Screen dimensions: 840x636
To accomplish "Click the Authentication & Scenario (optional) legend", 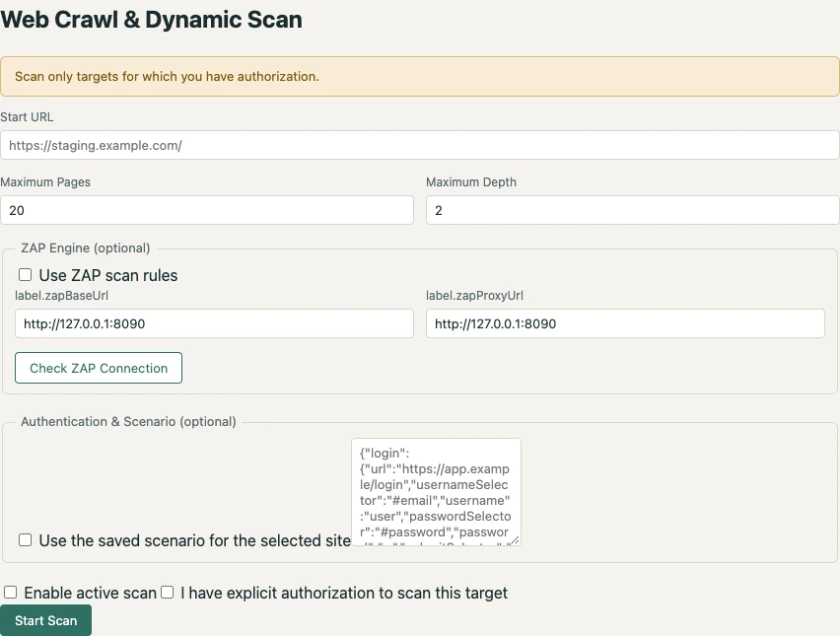I will (128, 422).
